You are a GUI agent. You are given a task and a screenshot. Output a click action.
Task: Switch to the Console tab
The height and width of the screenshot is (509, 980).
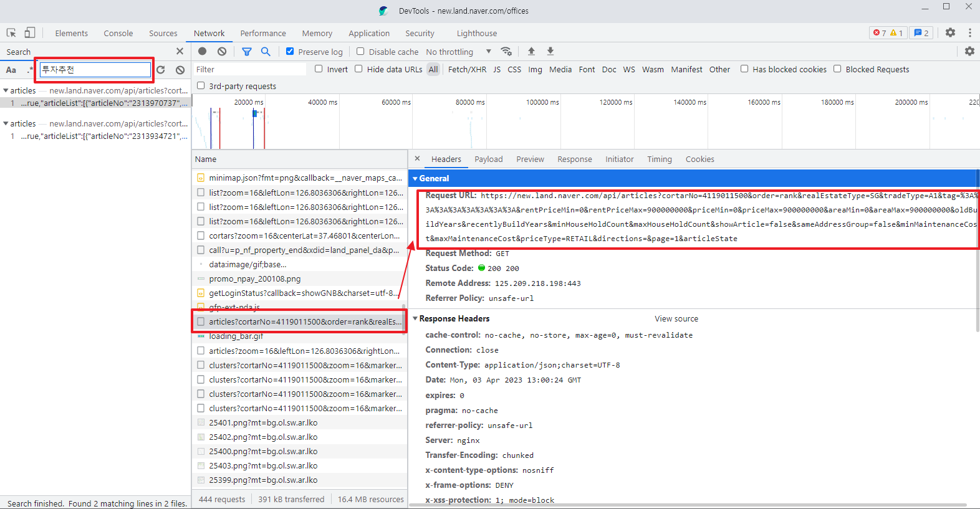pos(118,33)
